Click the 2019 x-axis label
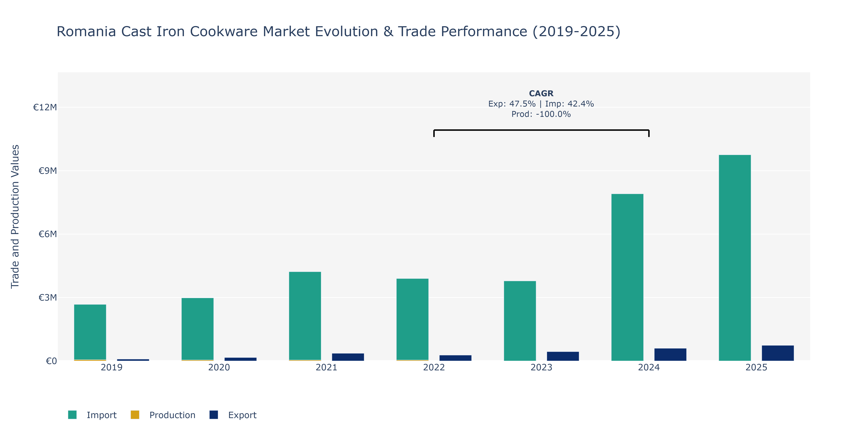The height and width of the screenshot is (434, 868). 112,367
